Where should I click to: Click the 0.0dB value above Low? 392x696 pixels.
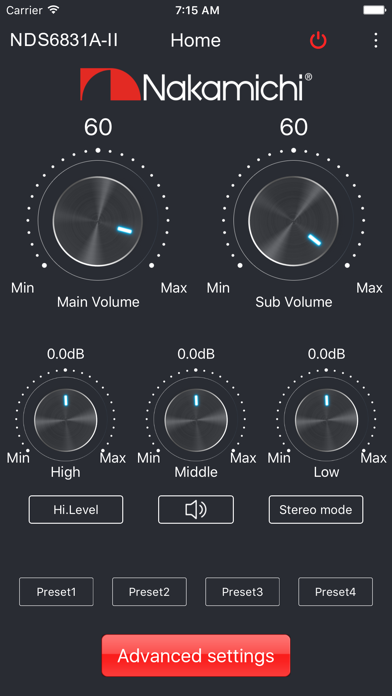[x=326, y=354]
